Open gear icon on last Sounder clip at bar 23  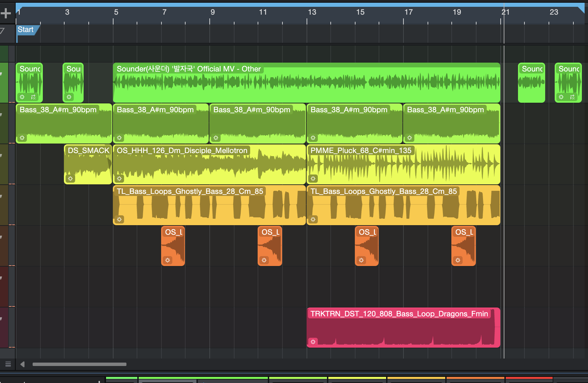coord(561,97)
